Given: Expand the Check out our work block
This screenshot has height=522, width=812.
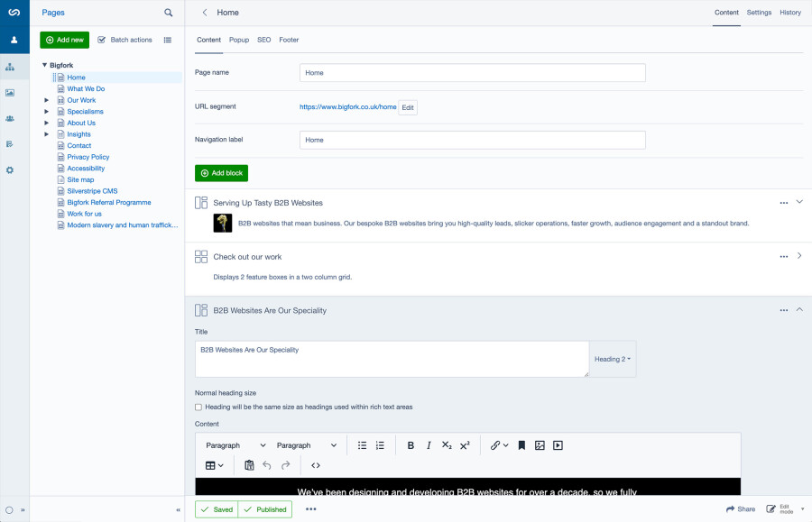Looking at the screenshot, I should (799, 256).
